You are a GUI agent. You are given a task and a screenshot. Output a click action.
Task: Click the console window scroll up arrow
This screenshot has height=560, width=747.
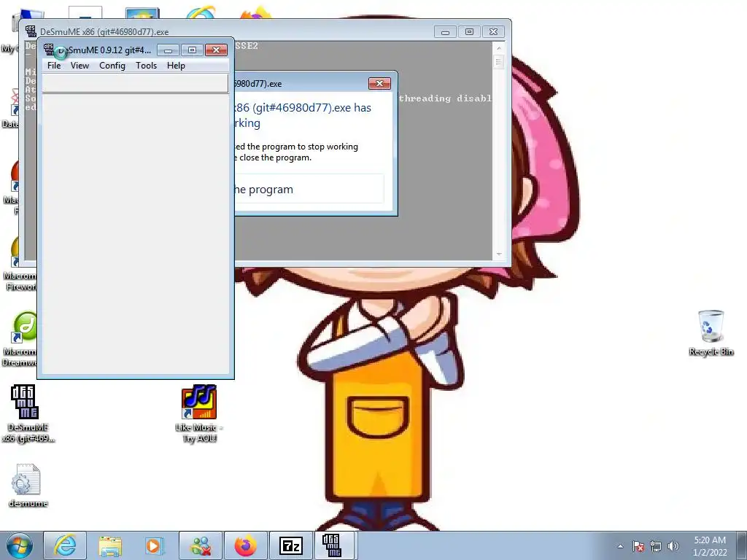click(499, 48)
